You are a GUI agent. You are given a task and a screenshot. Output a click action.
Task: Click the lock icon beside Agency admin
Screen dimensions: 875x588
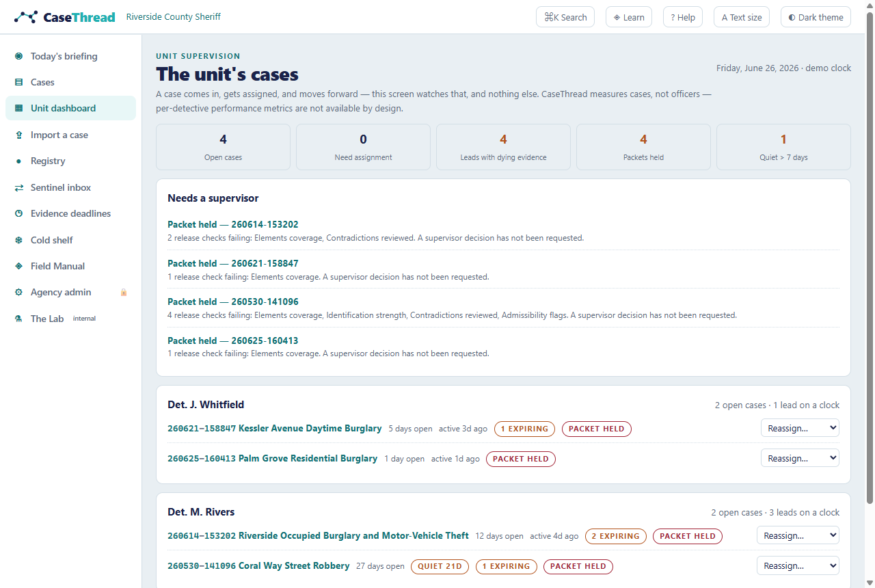tap(124, 292)
